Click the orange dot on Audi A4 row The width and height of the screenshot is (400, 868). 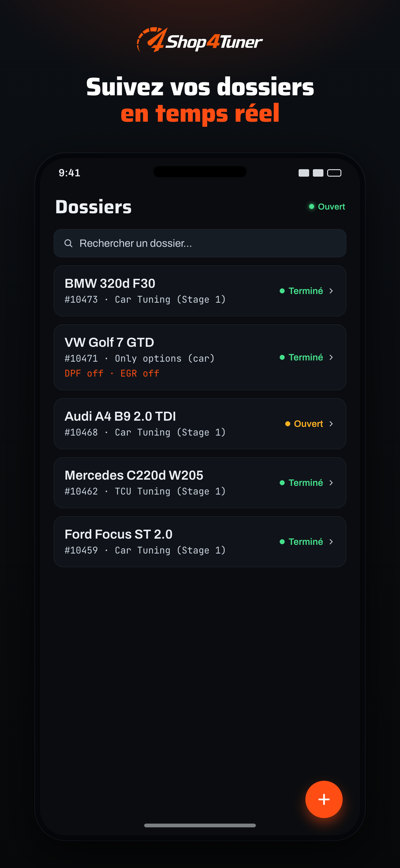(x=288, y=423)
